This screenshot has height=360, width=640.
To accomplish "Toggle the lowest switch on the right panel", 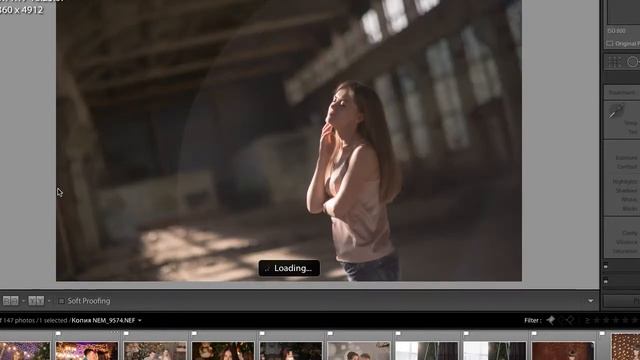I will [x=606, y=282].
